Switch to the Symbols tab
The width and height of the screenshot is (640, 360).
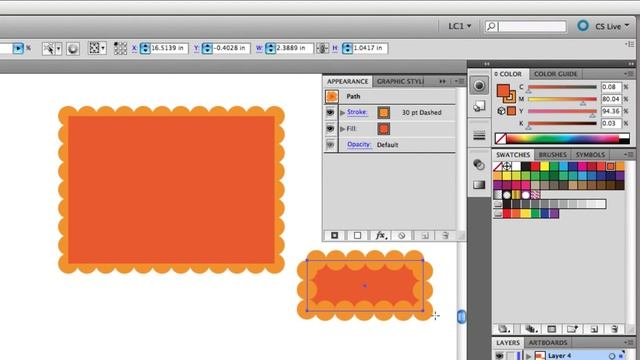point(590,155)
